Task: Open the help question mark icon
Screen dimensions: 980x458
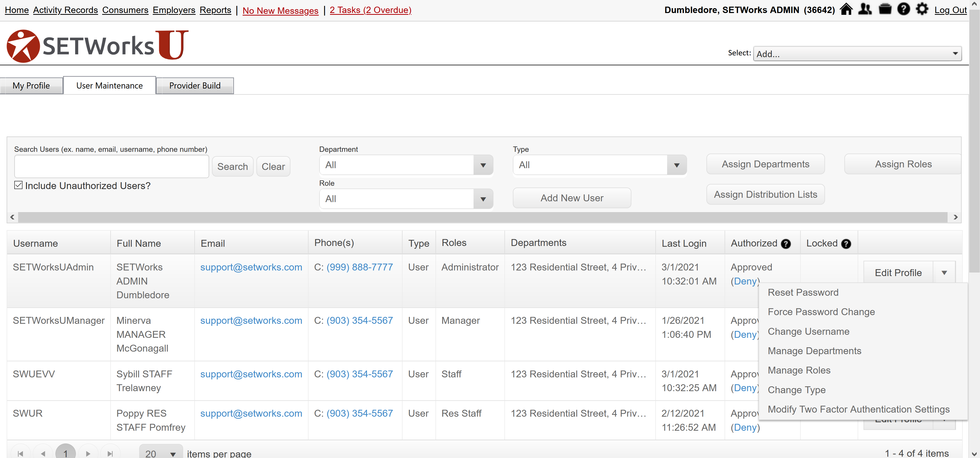Action: point(903,9)
